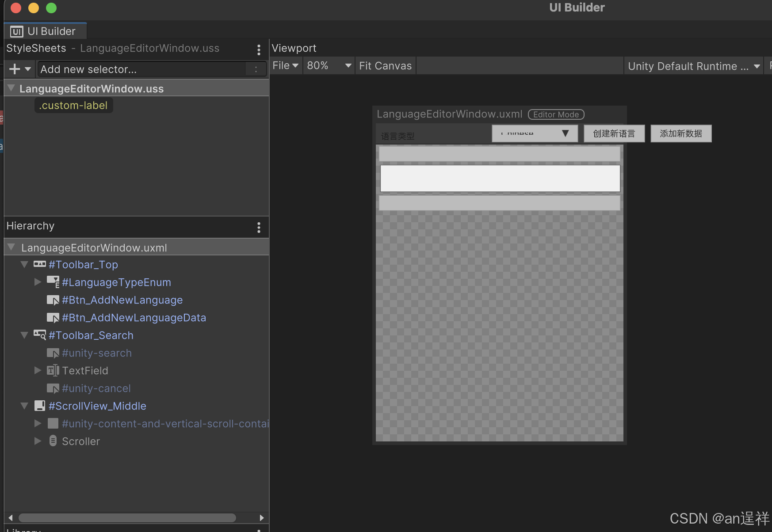Click the Button icon beside #Btn_AddNewLanguage

tap(53, 300)
